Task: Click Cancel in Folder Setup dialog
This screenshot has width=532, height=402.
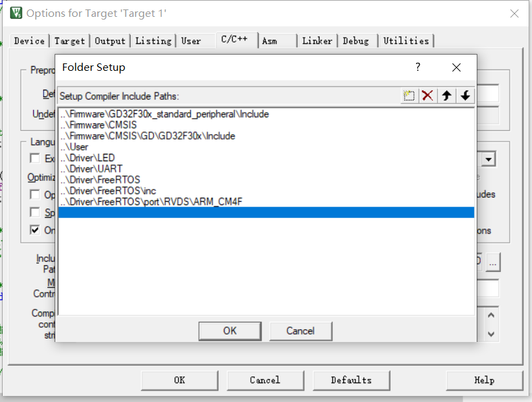Action: pos(300,331)
